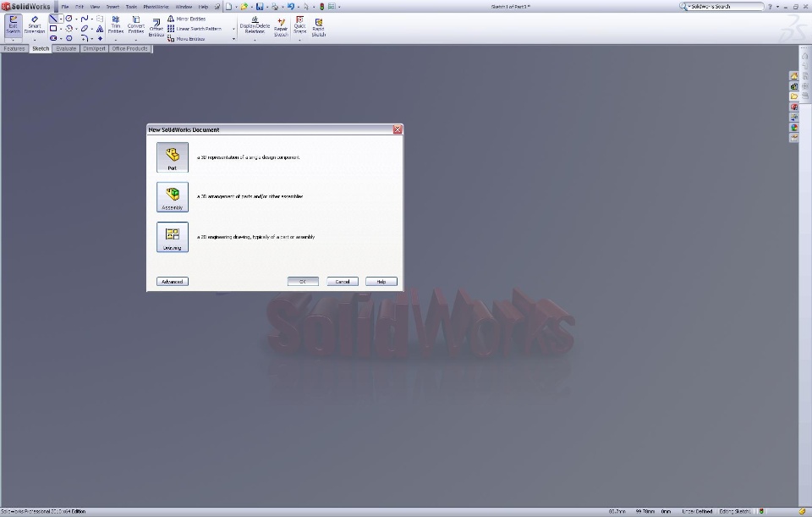Switch to the Evaluate tab
This screenshot has height=517, width=812.
pos(66,49)
